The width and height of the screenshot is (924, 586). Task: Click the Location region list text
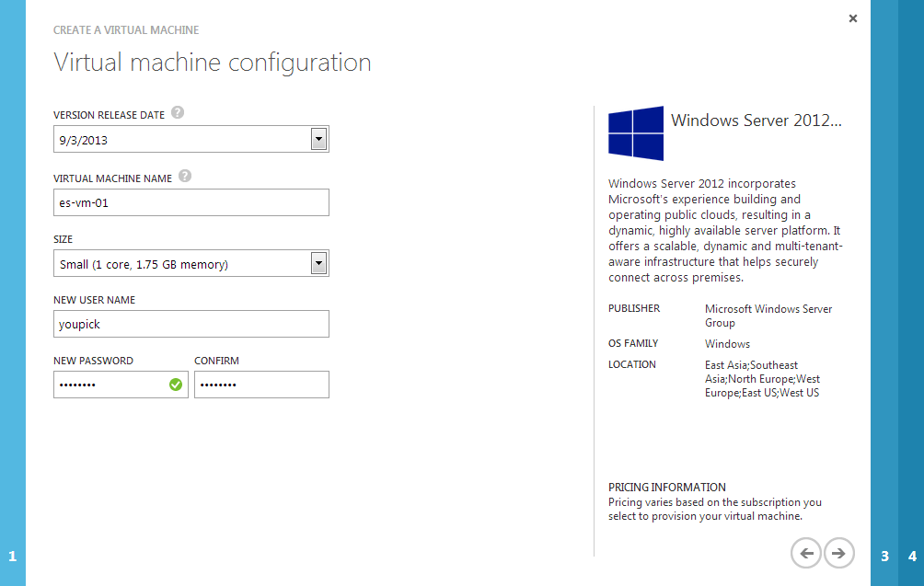point(763,379)
